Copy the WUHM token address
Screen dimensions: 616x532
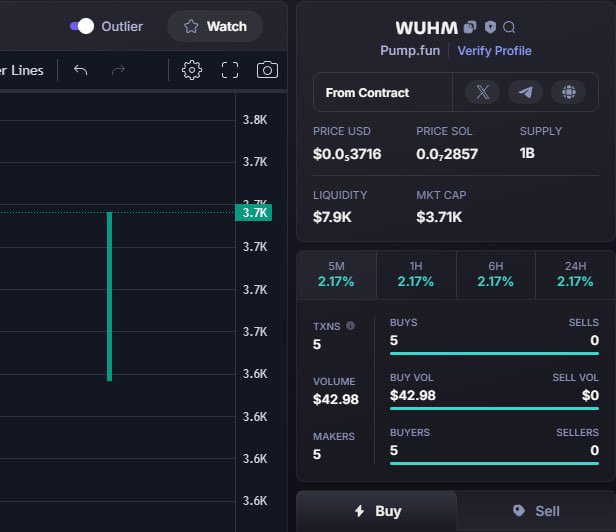coord(470,27)
